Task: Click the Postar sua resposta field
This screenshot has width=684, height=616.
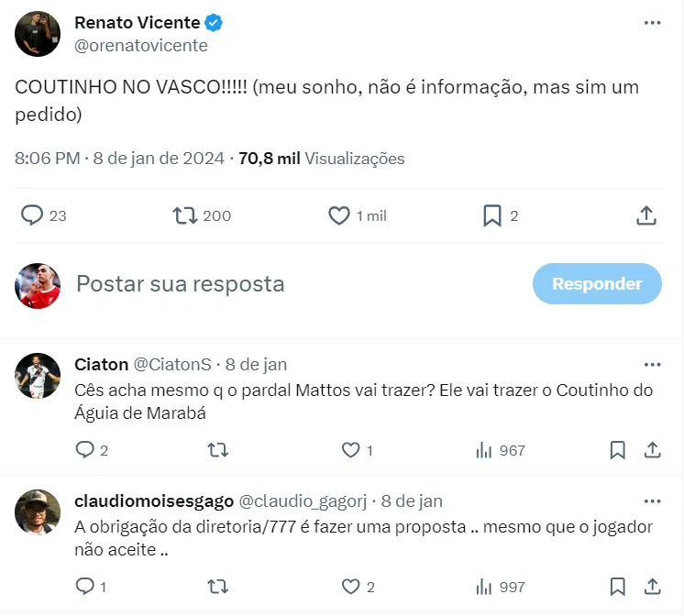Action: click(x=275, y=284)
